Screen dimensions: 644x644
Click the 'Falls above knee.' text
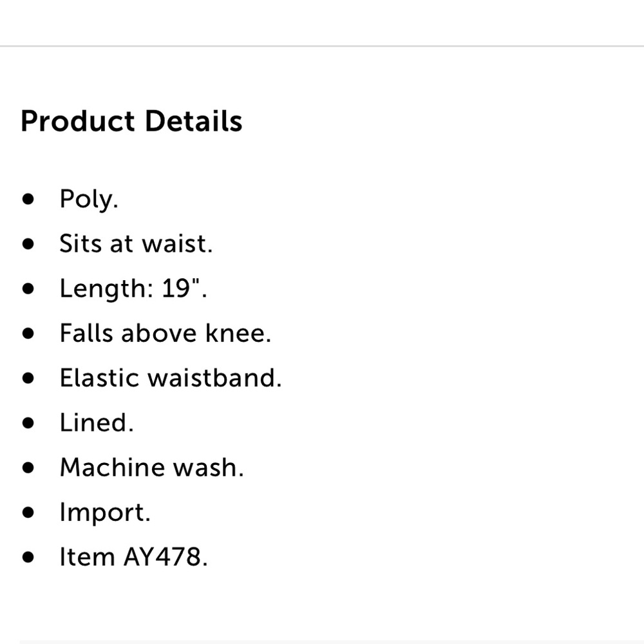[x=166, y=333]
